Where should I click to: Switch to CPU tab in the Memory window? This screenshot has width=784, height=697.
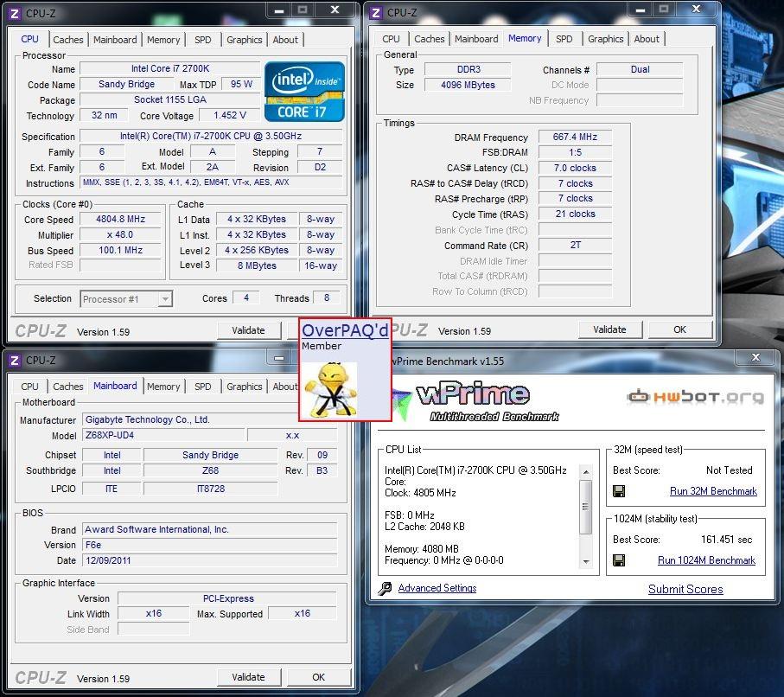(391, 39)
